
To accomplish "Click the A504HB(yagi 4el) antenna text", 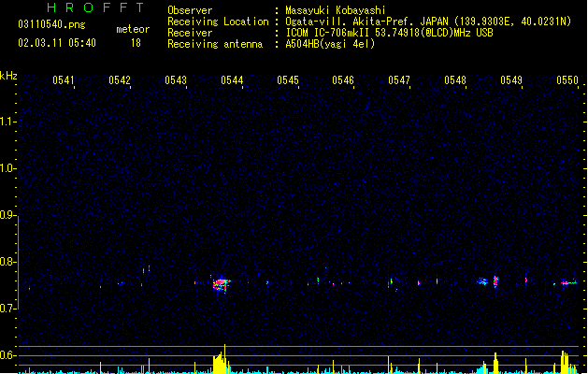I will (x=330, y=44).
